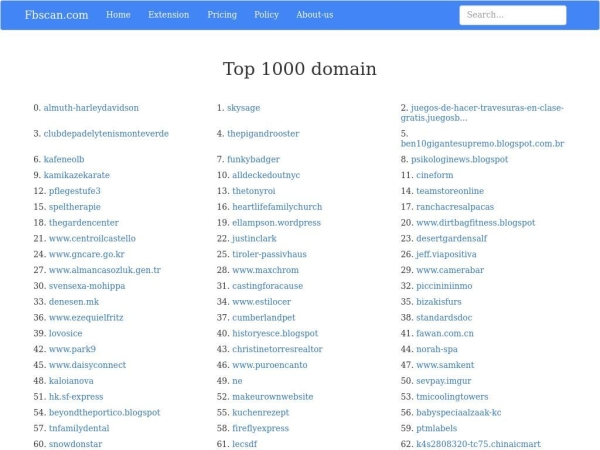
Task: Open denesen.mk link
Action: pos(74,302)
